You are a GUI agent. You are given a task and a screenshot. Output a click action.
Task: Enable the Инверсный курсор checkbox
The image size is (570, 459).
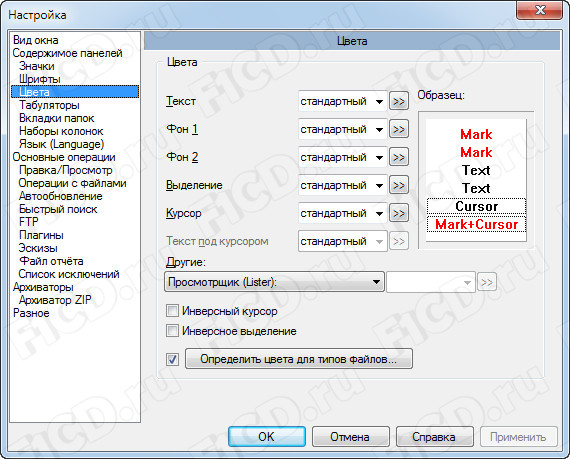(x=172, y=311)
